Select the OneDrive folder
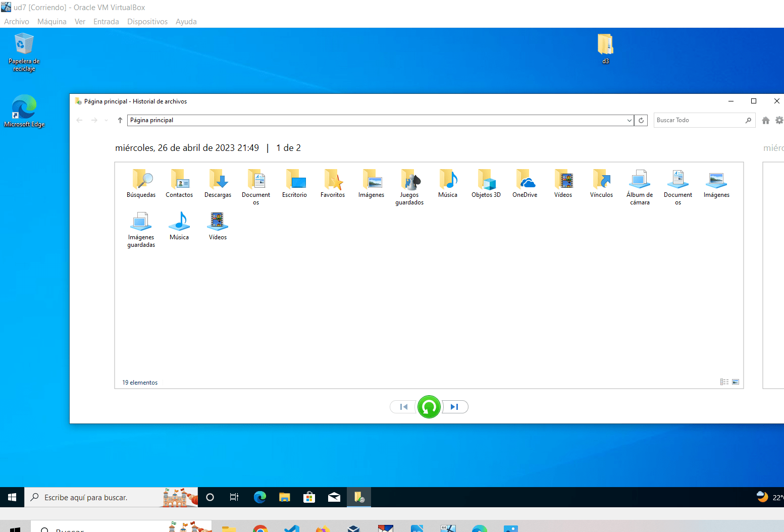 (x=525, y=184)
